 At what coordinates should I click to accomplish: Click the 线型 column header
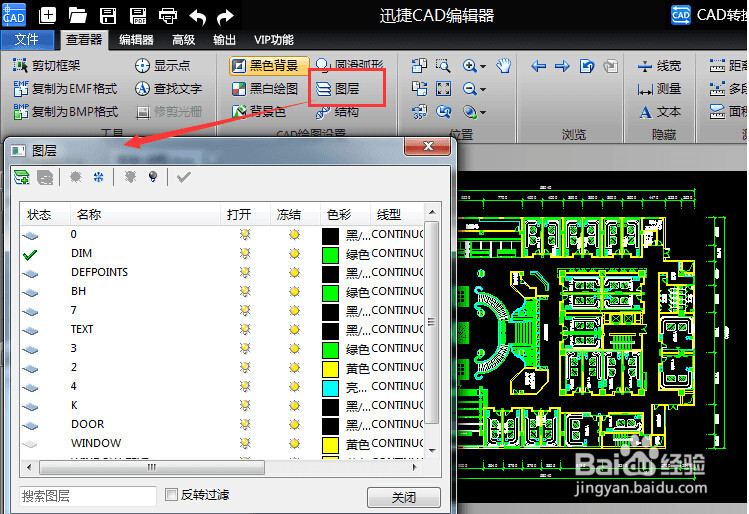(x=396, y=214)
